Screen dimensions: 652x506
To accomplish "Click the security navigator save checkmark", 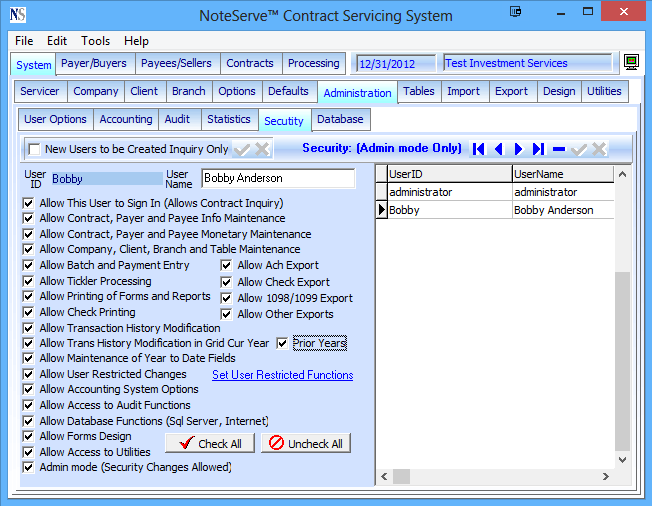I will coord(579,149).
